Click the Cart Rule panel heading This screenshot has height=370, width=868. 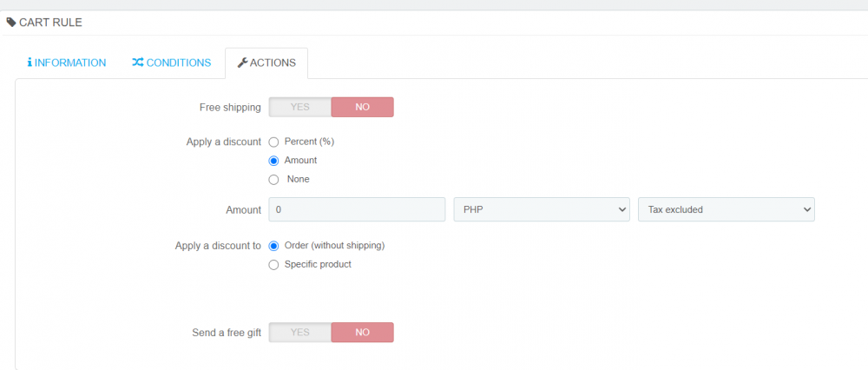50,23
